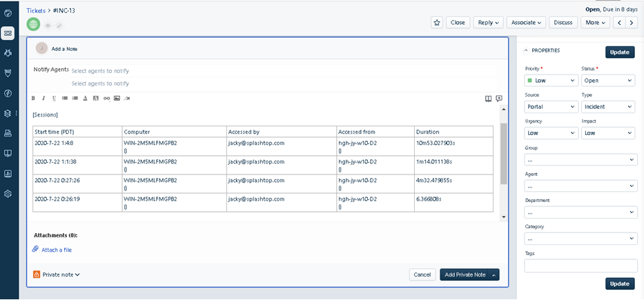Open the Reports chart icon in sidebar
Image resolution: width=644 pixels, height=300 pixels.
tap(8, 173)
